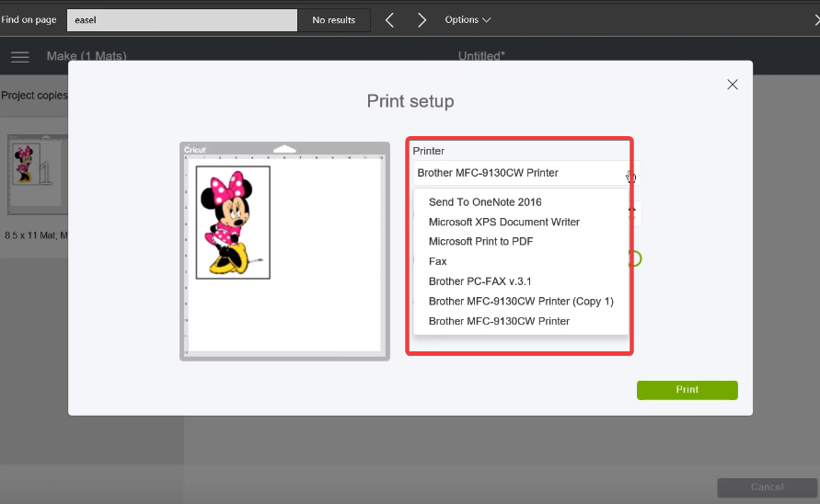The height and width of the screenshot is (504, 820).
Task: Go to next find result
Action: pyautogui.click(x=422, y=20)
